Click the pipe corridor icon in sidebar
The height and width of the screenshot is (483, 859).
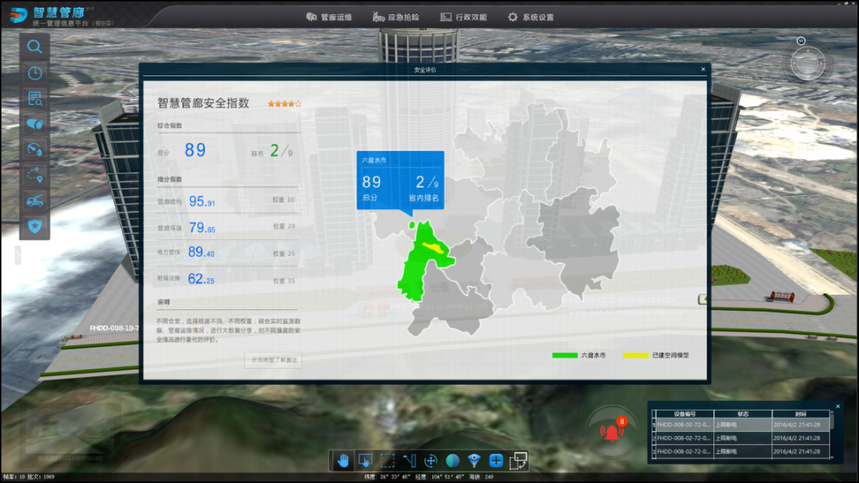click(35, 124)
